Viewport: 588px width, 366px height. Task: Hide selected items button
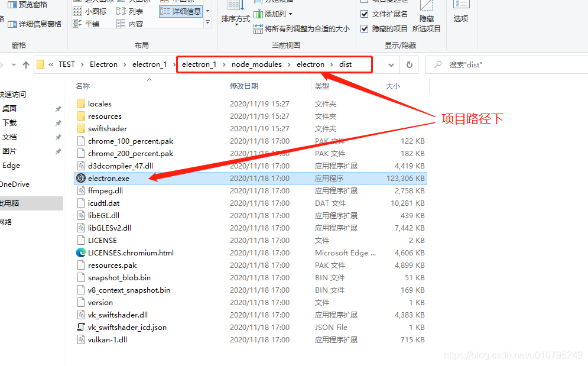427,17
